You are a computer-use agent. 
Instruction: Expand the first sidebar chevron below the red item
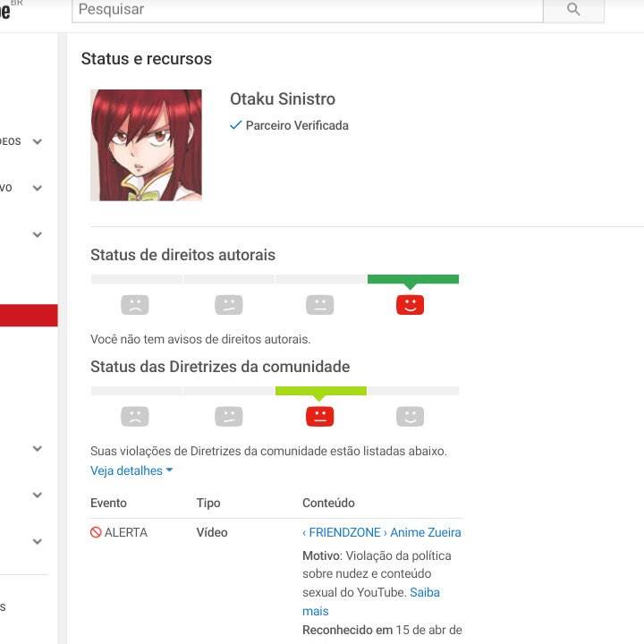(38, 448)
